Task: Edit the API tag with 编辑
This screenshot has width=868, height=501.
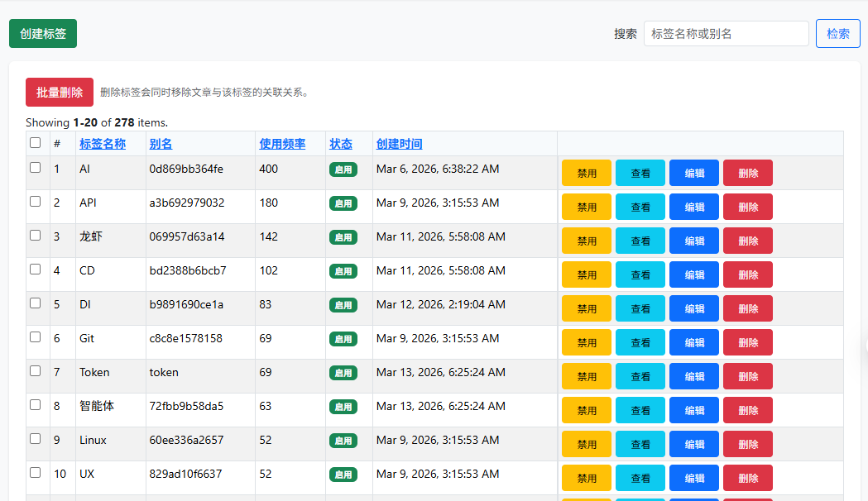Action: click(694, 207)
